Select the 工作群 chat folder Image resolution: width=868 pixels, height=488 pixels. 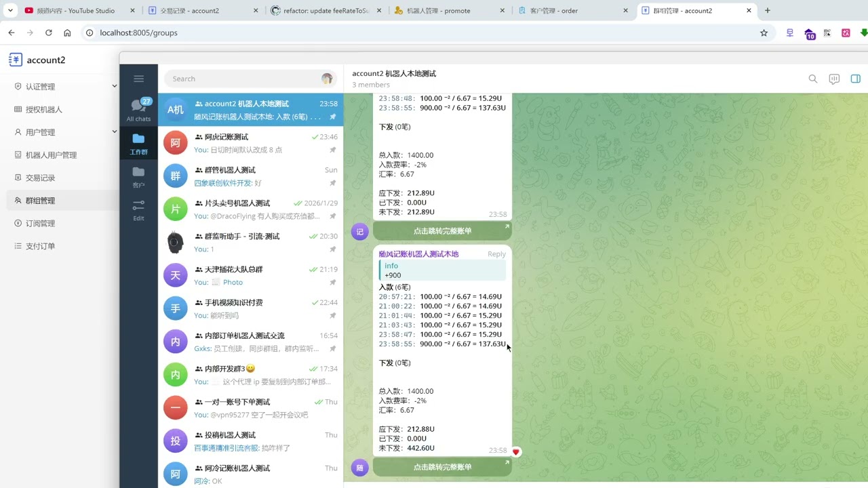tap(138, 143)
